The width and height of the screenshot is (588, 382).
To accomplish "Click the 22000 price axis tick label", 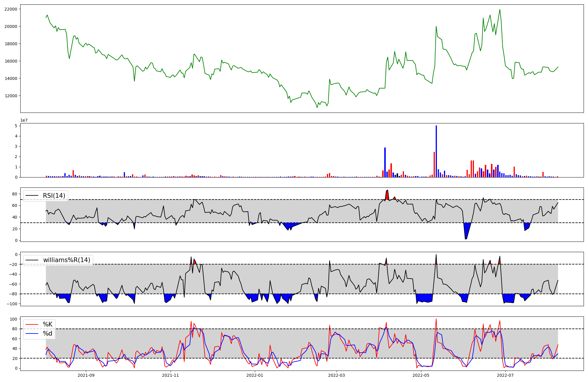I will click(11, 9).
